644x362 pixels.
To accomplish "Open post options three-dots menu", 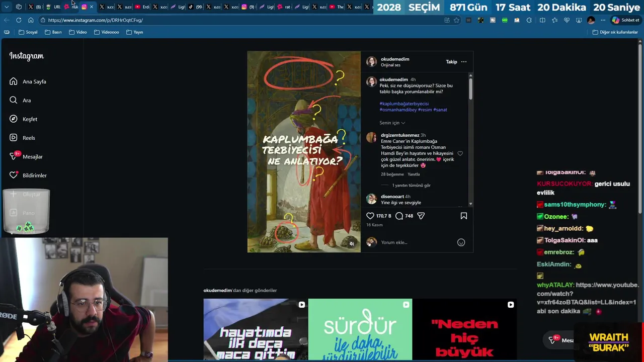I will pyautogui.click(x=464, y=62).
